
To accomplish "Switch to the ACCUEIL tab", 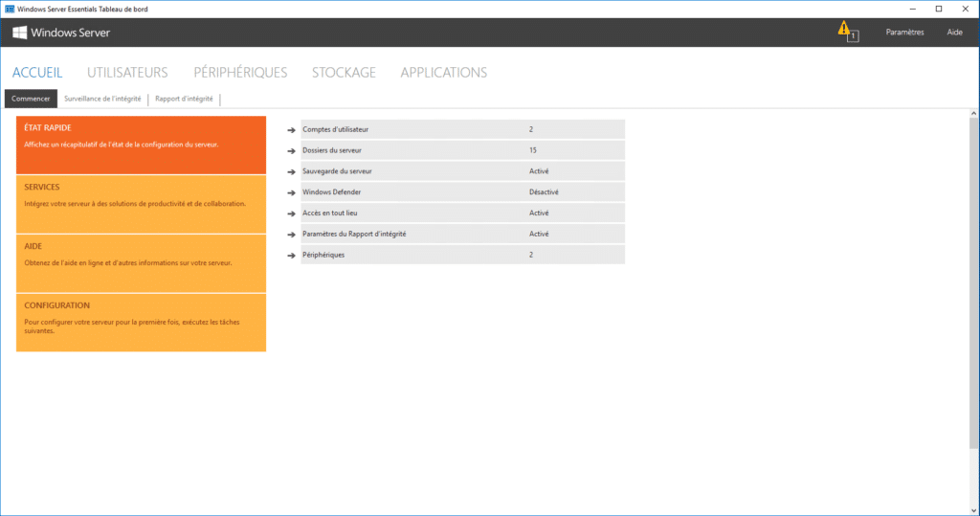I will click(37, 73).
